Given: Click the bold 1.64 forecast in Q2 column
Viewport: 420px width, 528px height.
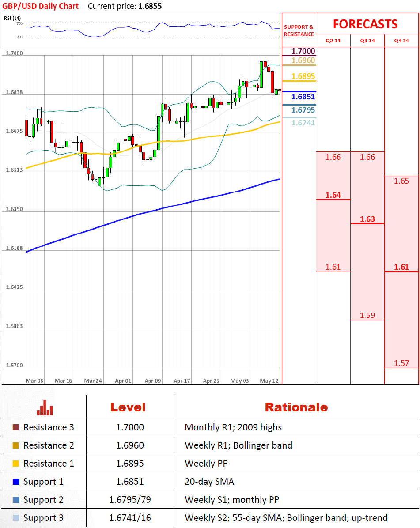Looking at the screenshot, I should click(333, 195).
